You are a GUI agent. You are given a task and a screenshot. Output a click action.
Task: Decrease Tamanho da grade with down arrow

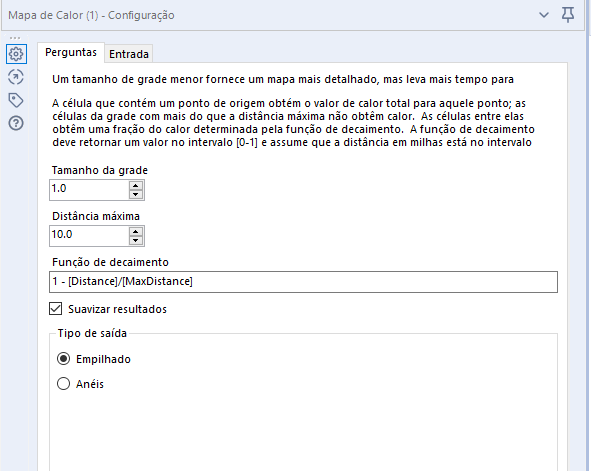point(136,194)
